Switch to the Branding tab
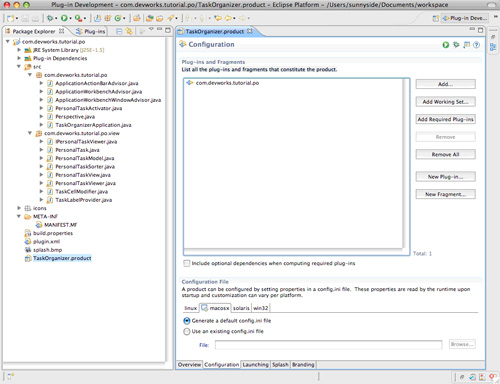500x384 pixels. [x=303, y=365]
